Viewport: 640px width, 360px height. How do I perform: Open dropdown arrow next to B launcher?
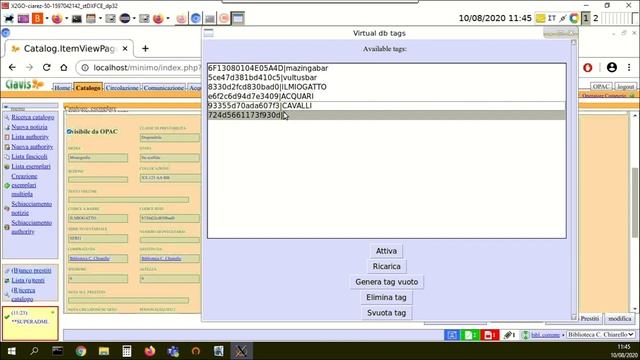coord(47,18)
